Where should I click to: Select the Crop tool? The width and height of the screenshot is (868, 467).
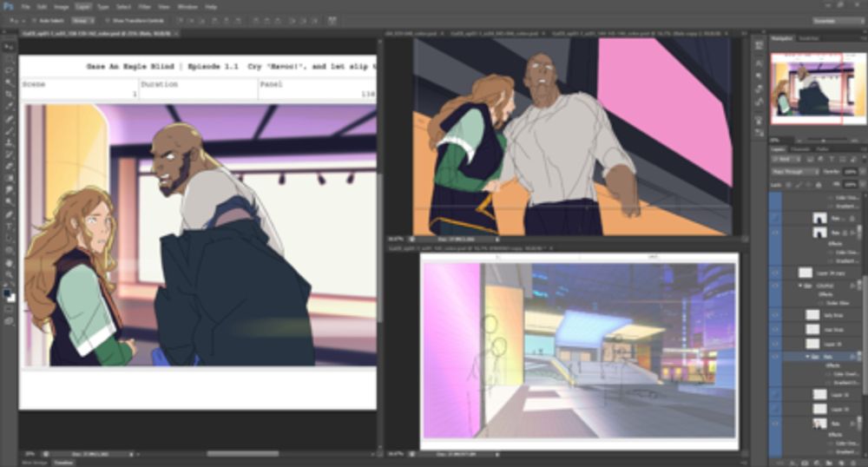tap(9, 95)
